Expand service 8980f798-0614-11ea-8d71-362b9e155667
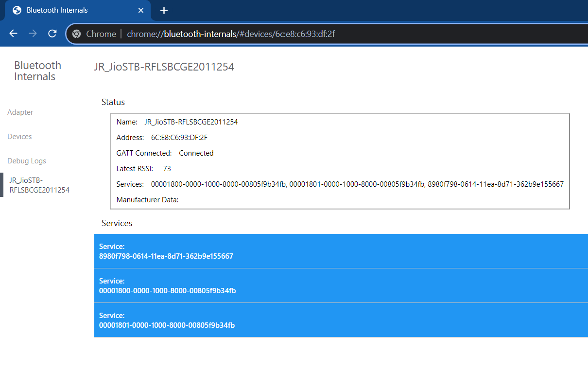588x390 pixels. pyautogui.click(x=341, y=251)
